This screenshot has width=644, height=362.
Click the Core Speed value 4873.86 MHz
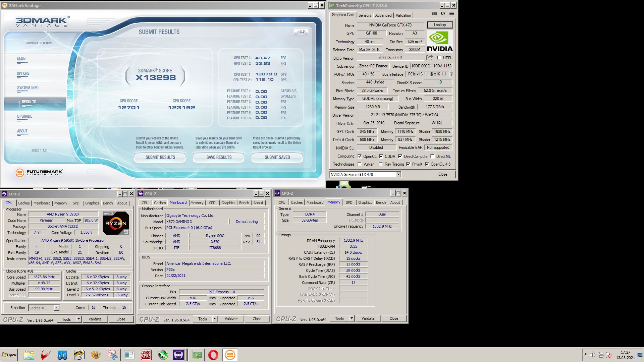[x=44, y=277]
